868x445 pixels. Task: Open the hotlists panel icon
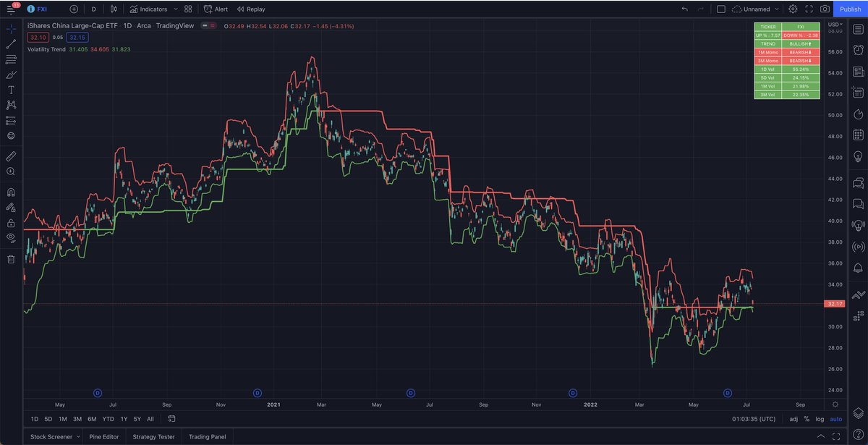click(858, 114)
